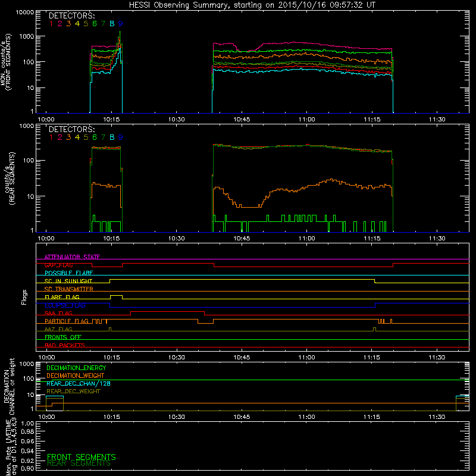Select the SC_TRANSMITTER flag label

point(69,289)
